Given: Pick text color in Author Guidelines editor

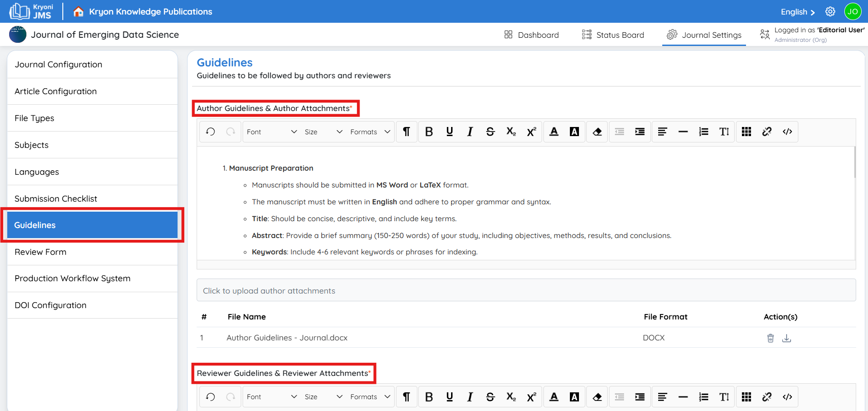Looking at the screenshot, I should coord(554,132).
